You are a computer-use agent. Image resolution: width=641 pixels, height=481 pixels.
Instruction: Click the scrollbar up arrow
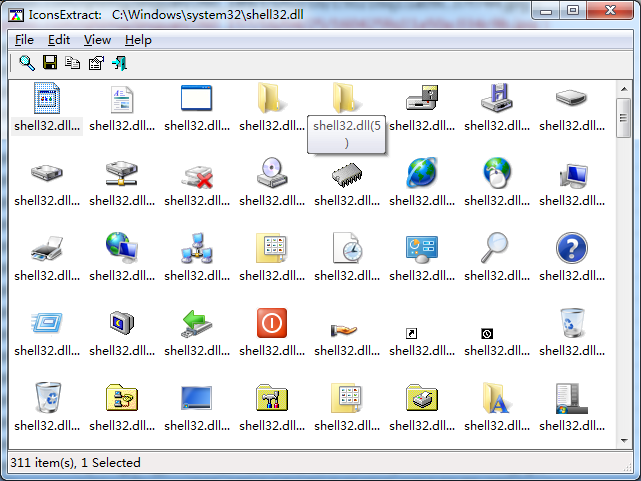pyautogui.click(x=624, y=89)
